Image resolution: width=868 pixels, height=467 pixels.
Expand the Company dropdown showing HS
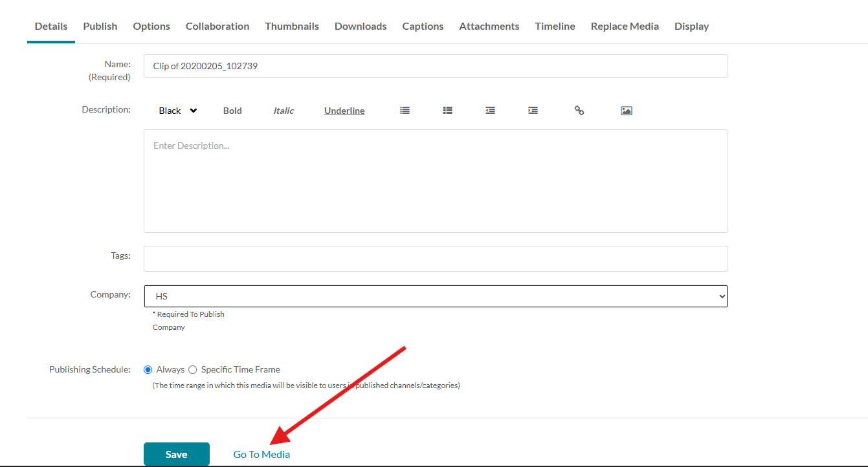coord(436,296)
